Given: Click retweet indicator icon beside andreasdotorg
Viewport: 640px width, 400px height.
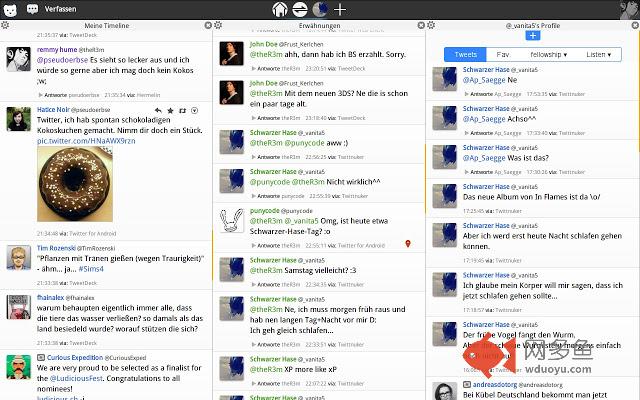Looking at the screenshot, I should pos(467,384).
